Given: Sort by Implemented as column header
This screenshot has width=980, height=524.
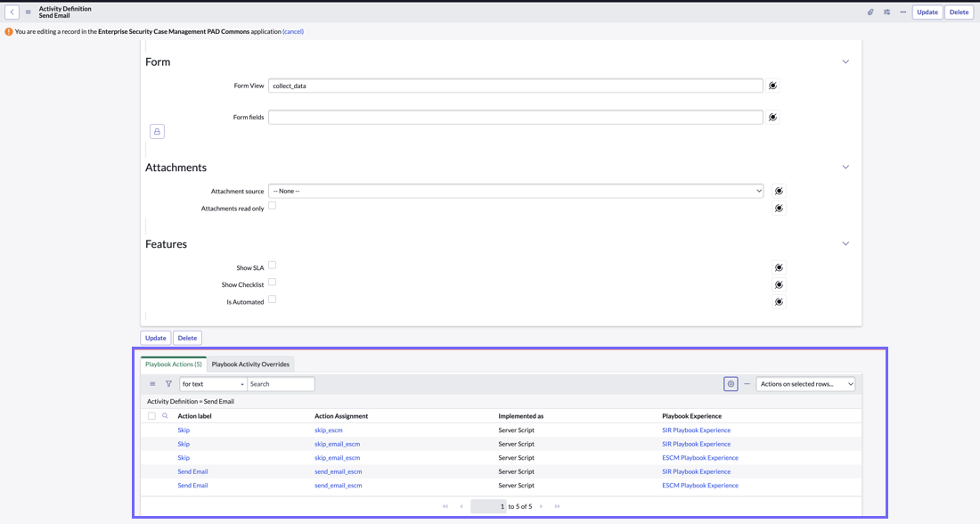Looking at the screenshot, I should click(x=521, y=416).
